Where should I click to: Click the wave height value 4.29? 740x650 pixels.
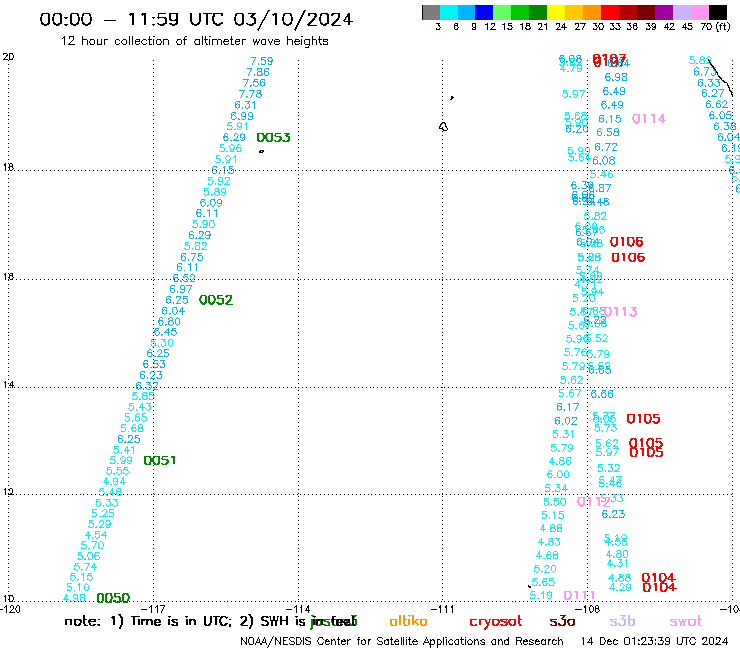pos(620,587)
